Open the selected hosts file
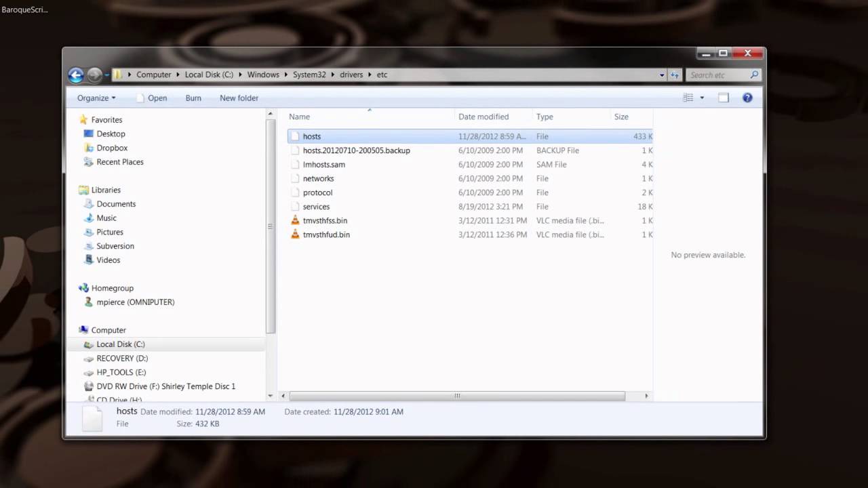The image size is (868, 488). click(311, 136)
